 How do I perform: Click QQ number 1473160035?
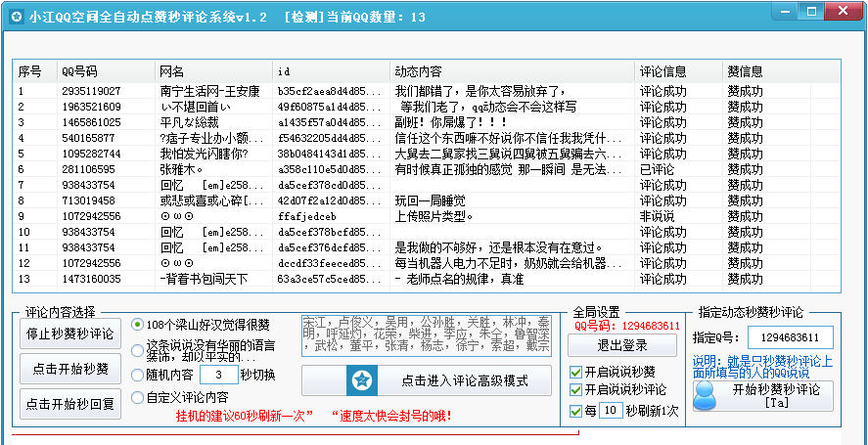91,279
